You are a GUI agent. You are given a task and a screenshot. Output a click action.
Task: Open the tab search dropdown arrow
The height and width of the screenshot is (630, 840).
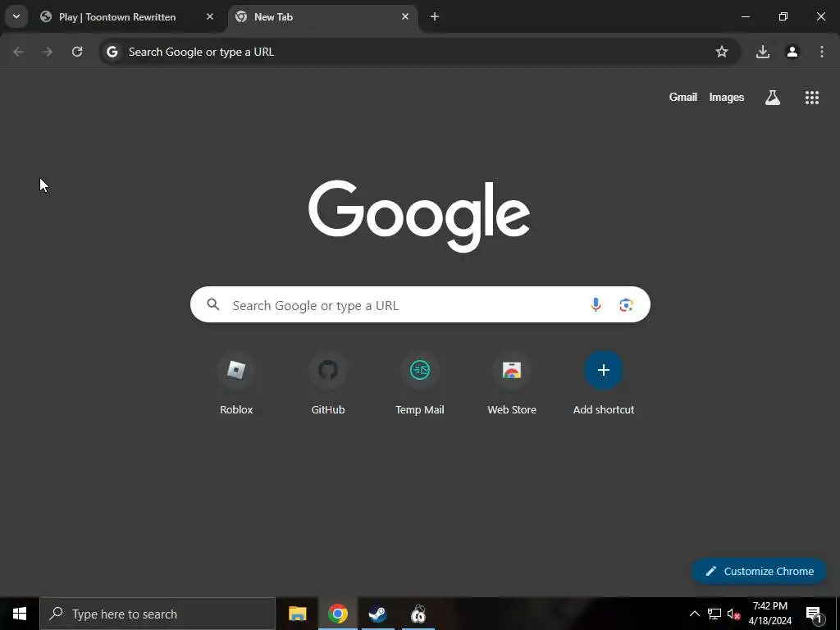(x=16, y=16)
